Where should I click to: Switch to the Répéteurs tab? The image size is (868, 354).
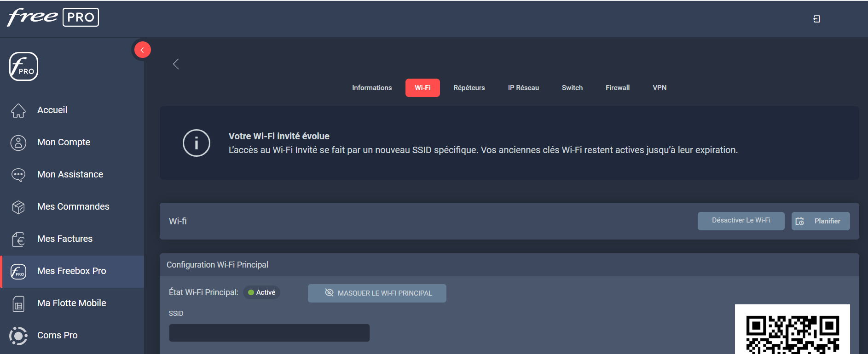click(x=469, y=88)
